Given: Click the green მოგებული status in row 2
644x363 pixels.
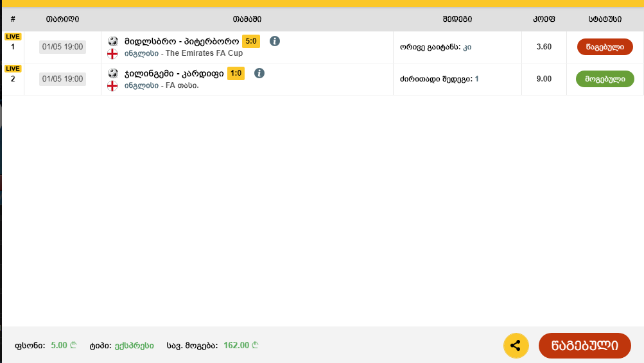Looking at the screenshot, I should (x=605, y=79).
